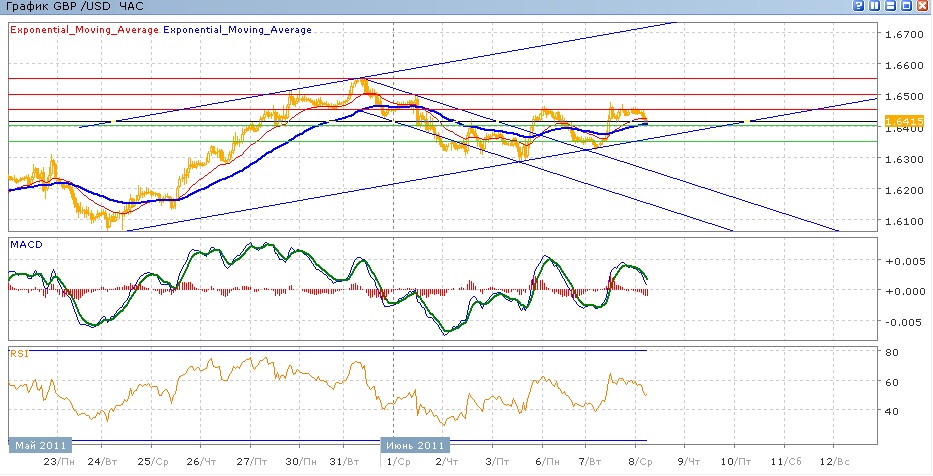Screen dimensions: 933x476
Task: Select the 24/Вт date label
Action: click(102, 462)
